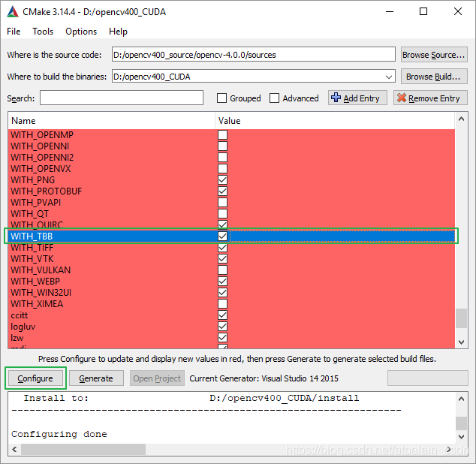Click the Value column header
476x464 pixels.
335,121
